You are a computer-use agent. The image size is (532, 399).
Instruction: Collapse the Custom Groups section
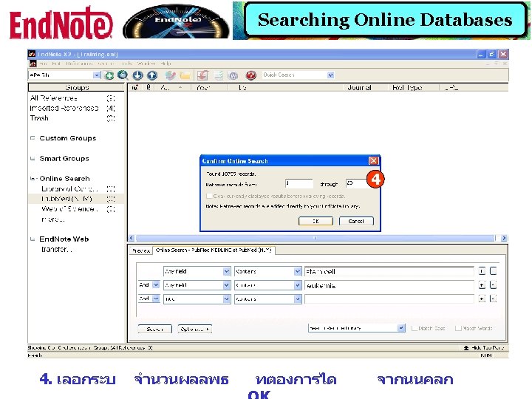[x=33, y=138]
